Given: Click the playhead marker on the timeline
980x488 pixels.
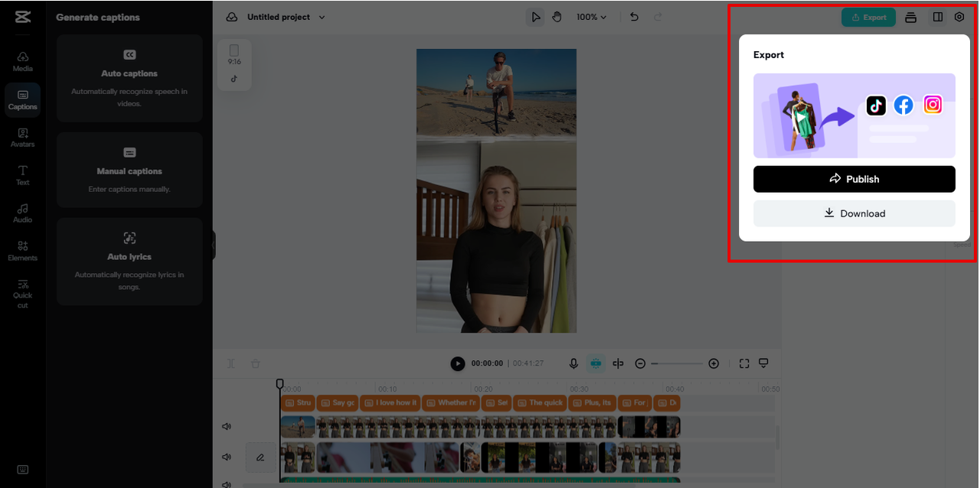Looking at the screenshot, I should (279, 383).
